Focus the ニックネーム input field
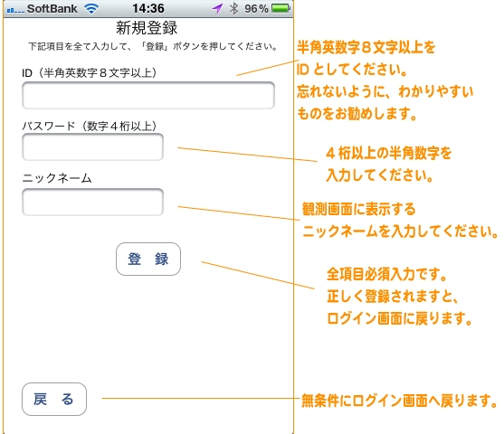 point(92,202)
